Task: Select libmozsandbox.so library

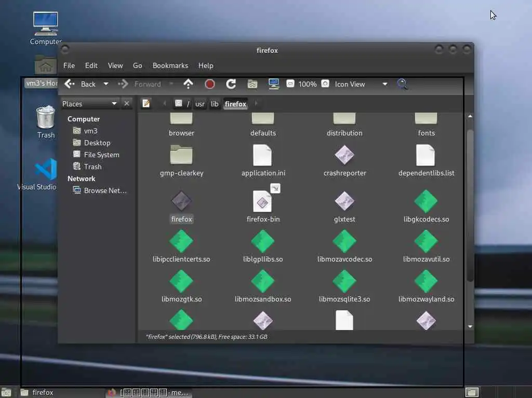Action: tap(263, 286)
